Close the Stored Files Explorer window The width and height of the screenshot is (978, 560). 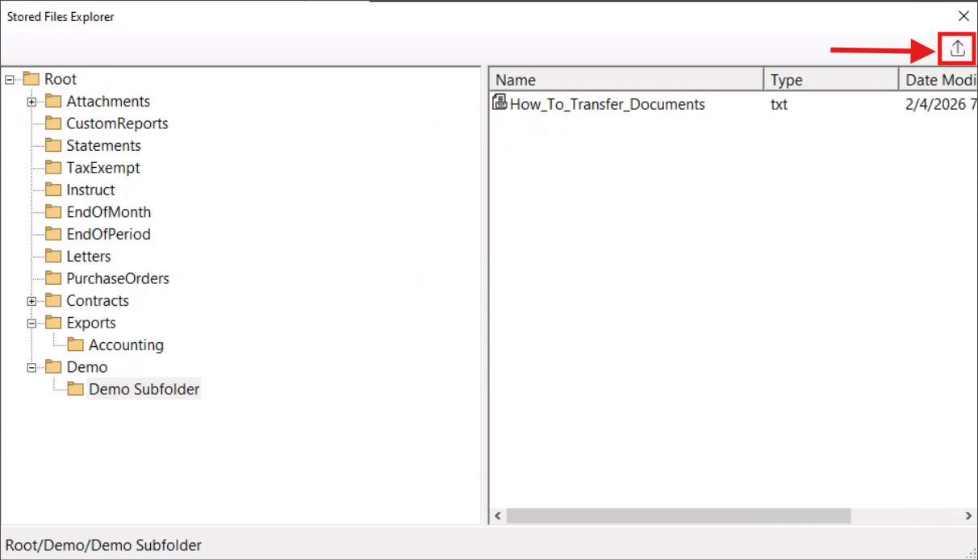(963, 16)
